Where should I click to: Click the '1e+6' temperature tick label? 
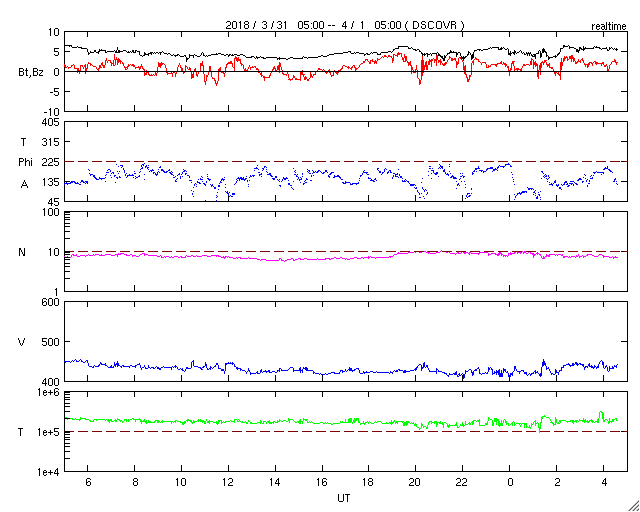click(48, 392)
